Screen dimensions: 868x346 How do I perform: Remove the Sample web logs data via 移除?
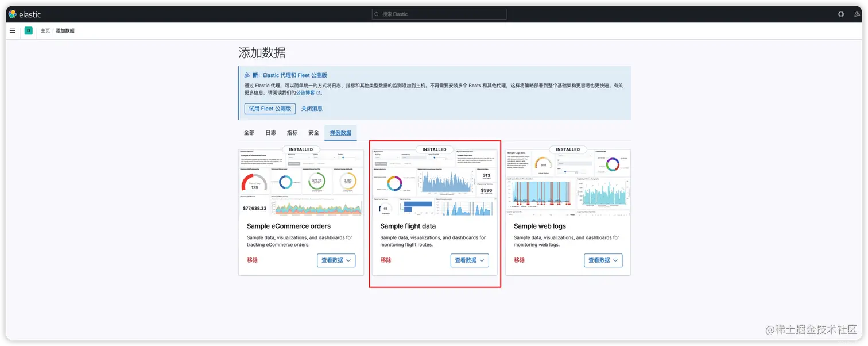tap(519, 260)
